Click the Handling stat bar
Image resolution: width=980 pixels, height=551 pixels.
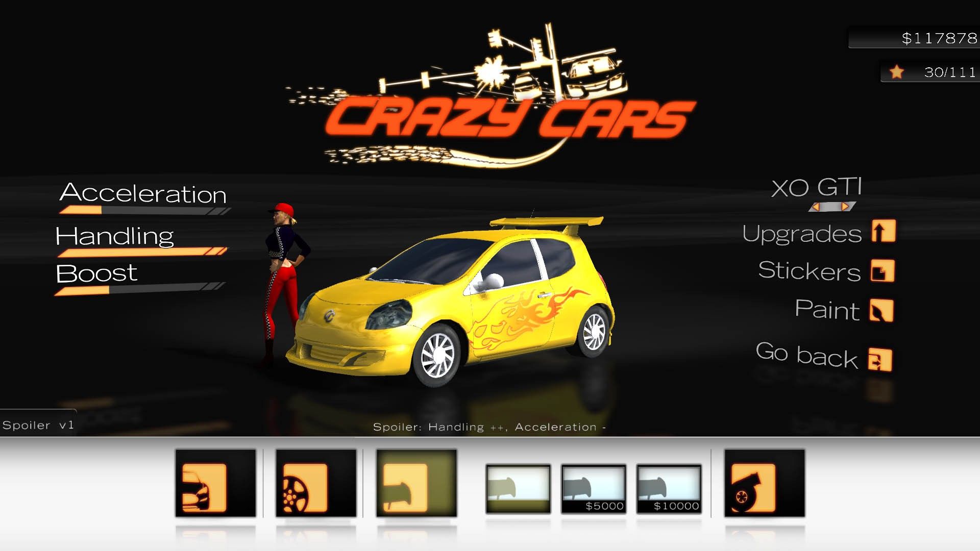[142, 252]
